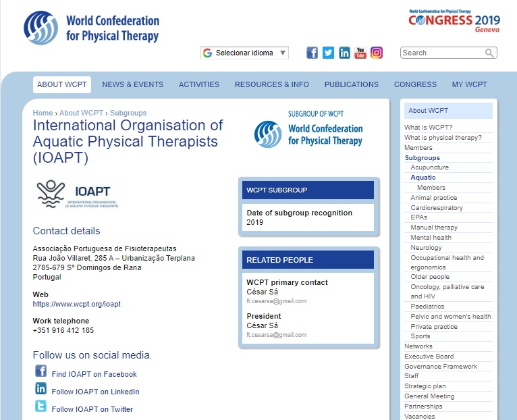Open General Meeting in sidebar
This screenshot has height=420, width=517.
pos(429,396)
